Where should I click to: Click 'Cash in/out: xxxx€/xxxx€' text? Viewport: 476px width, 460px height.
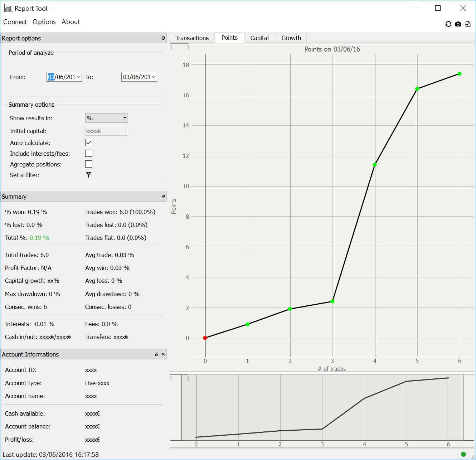[x=38, y=337]
